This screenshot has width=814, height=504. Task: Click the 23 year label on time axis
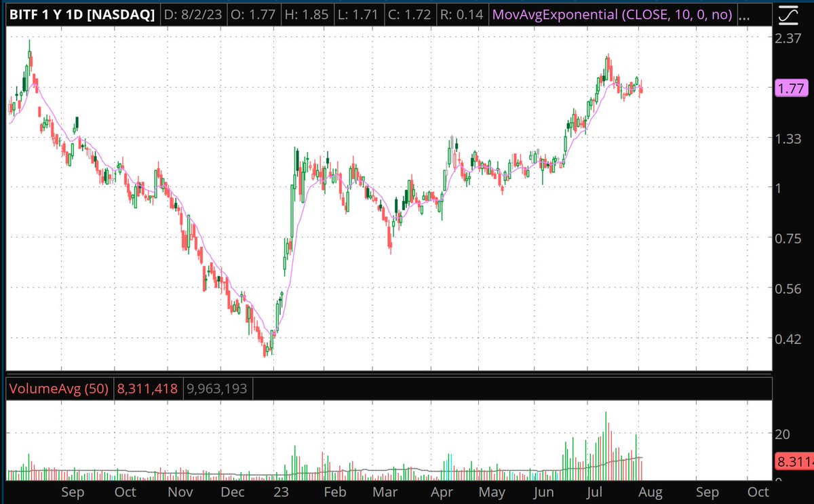[x=279, y=492]
